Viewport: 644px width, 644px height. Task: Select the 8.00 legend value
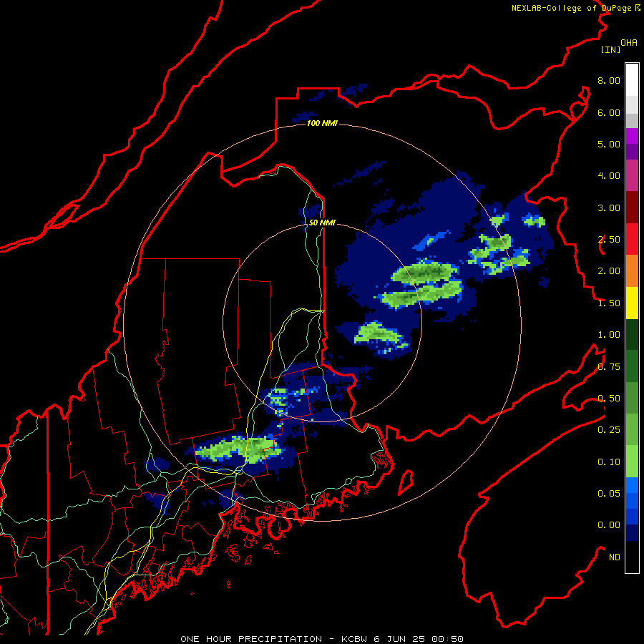[609, 80]
